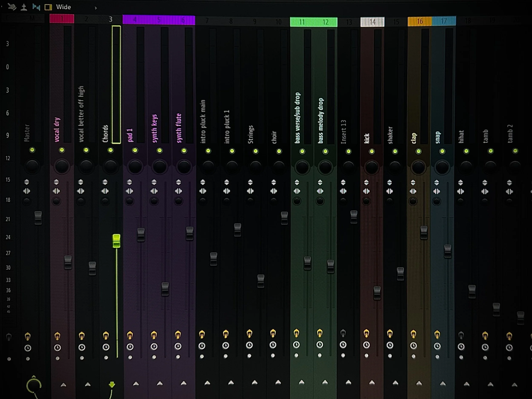The height and width of the screenshot is (399, 532).
Task: Click the latency clock icon on synth keys
Action: click(x=154, y=347)
